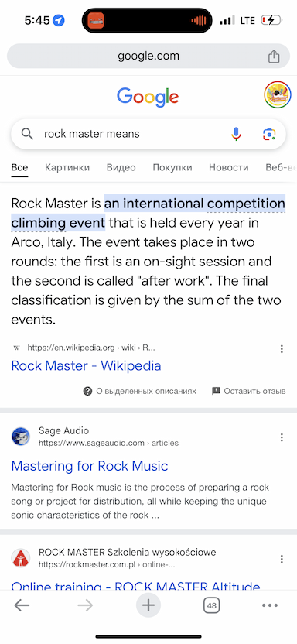Go back with the left arrow
This screenshot has height=644, width=297.
22,605
